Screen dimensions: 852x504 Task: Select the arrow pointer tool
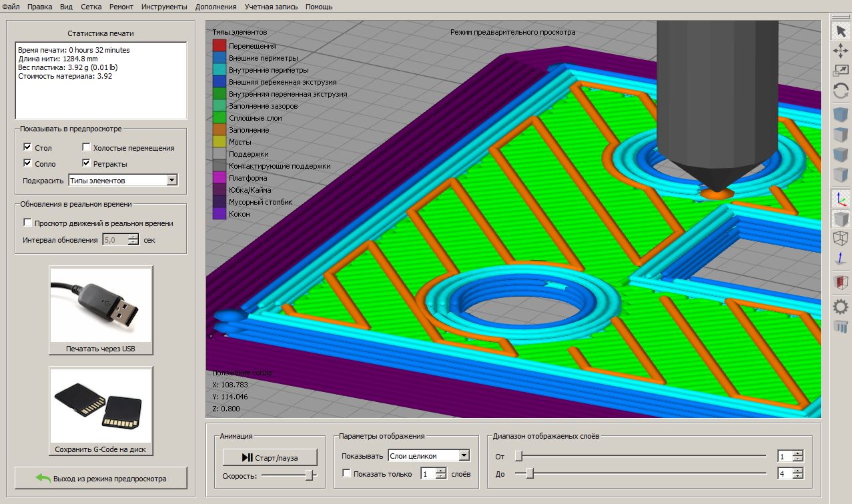point(841,31)
